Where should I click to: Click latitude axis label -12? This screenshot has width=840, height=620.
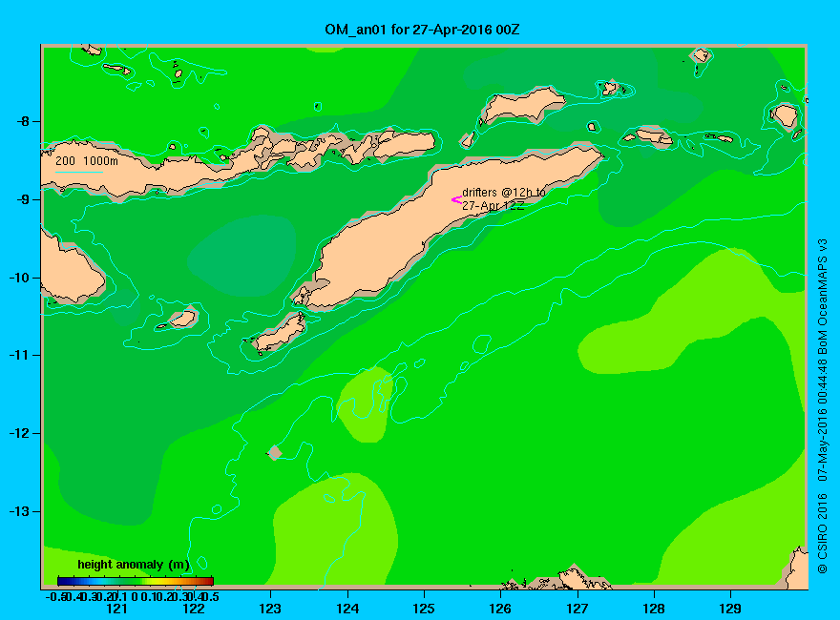pos(19,434)
